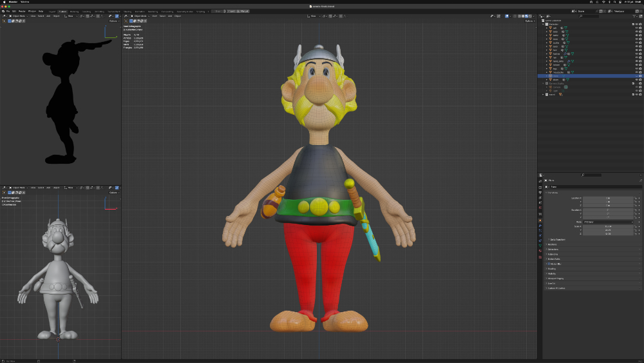Select the body object in the outliner

[556, 32]
